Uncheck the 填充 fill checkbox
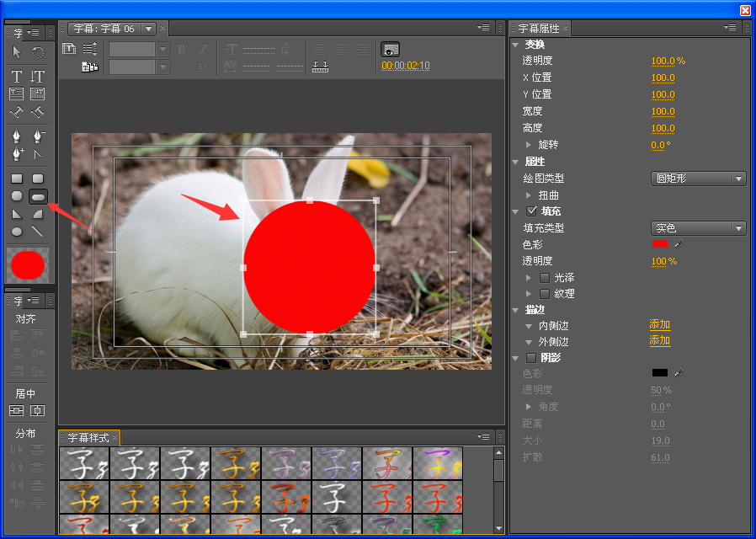This screenshot has height=539, width=756. coord(532,211)
